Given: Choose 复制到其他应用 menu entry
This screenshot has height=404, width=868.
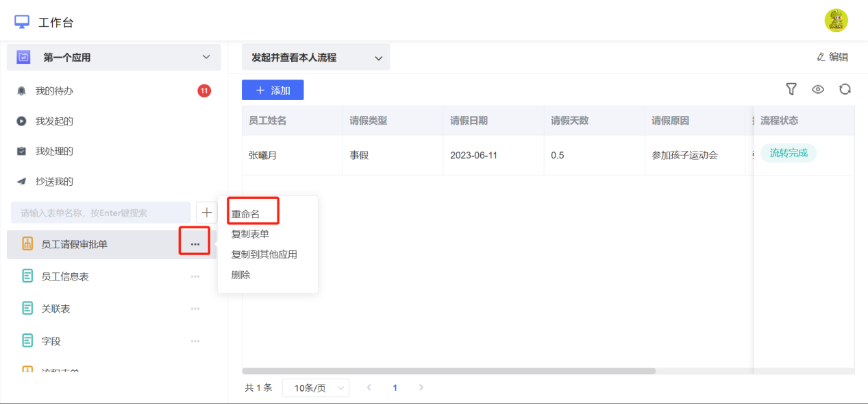Looking at the screenshot, I should [x=264, y=254].
